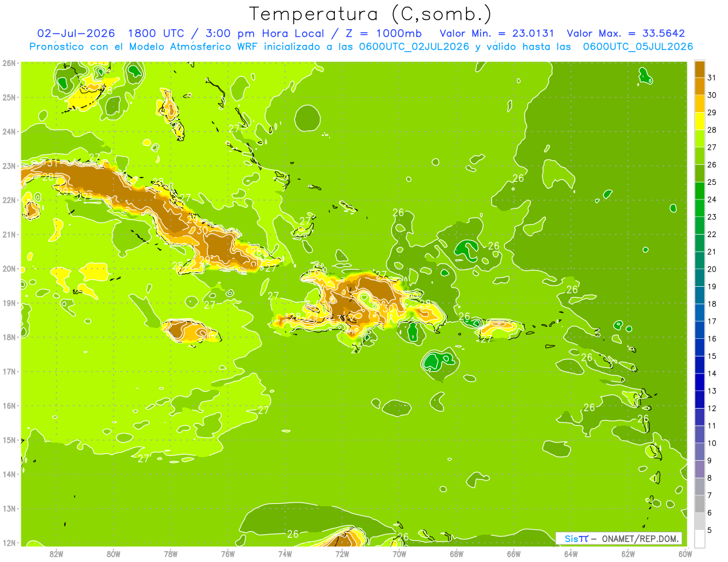The height and width of the screenshot is (562, 728).
Task: Click the '60W' longitude axis label
Action: (685, 554)
